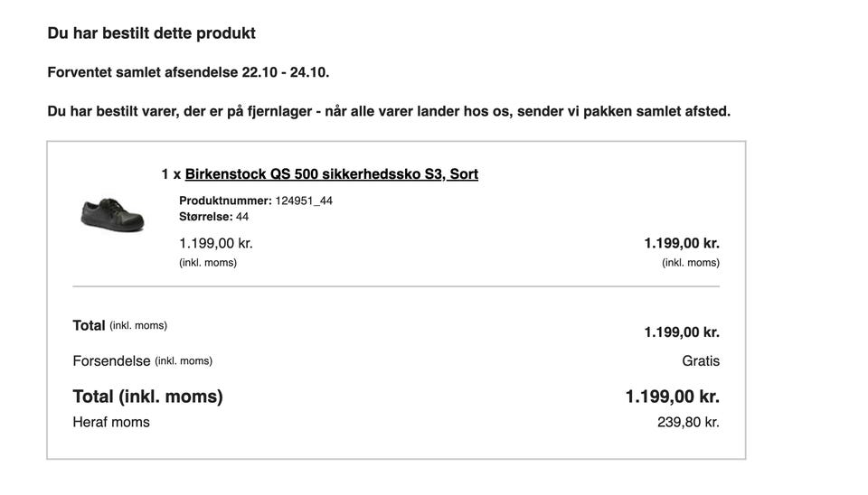The width and height of the screenshot is (868, 495).
Task: Click the fjernlager remote stock notice paragraph
Action: click(x=389, y=111)
